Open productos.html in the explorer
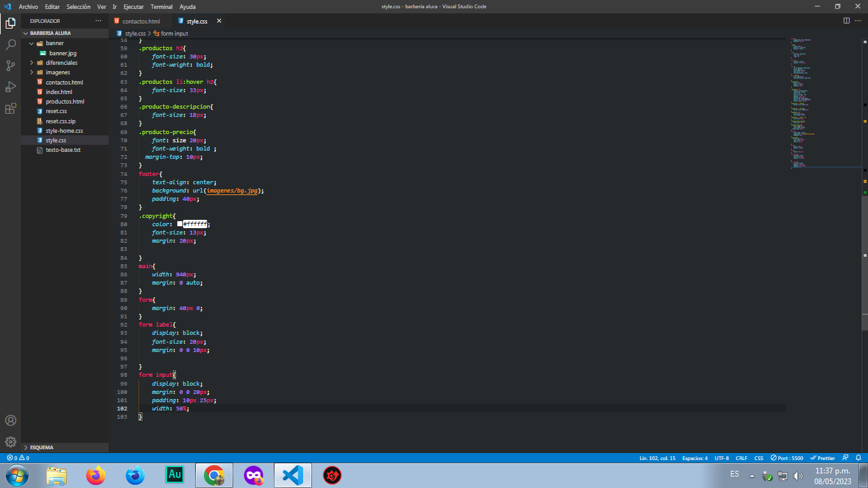Screen dimensions: 868x488 click(x=65, y=102)
